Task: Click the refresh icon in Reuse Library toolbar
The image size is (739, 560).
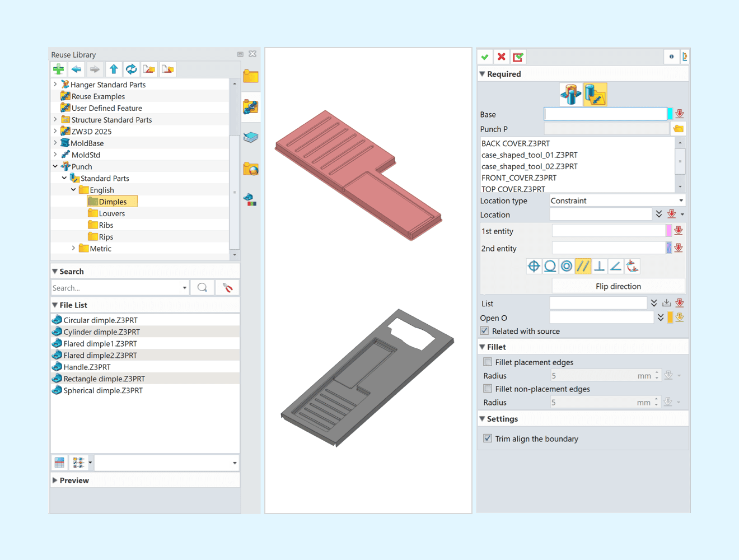Action: [131, 69]
